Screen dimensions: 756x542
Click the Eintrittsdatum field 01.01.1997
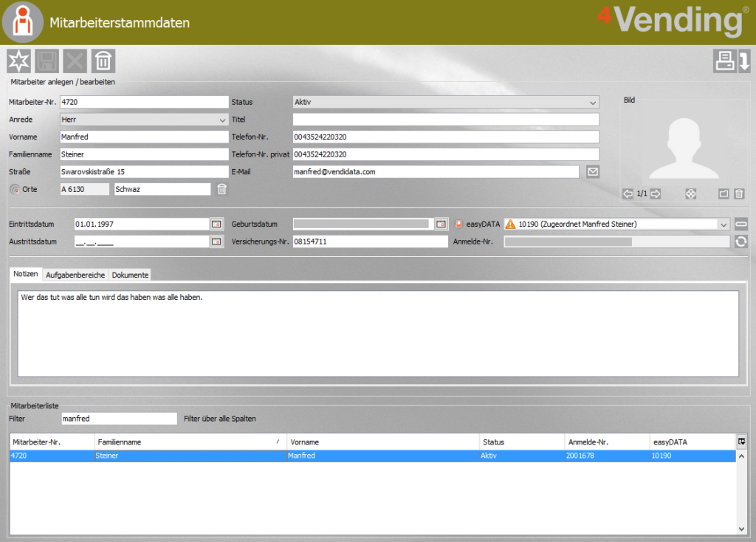coord(141,224)
